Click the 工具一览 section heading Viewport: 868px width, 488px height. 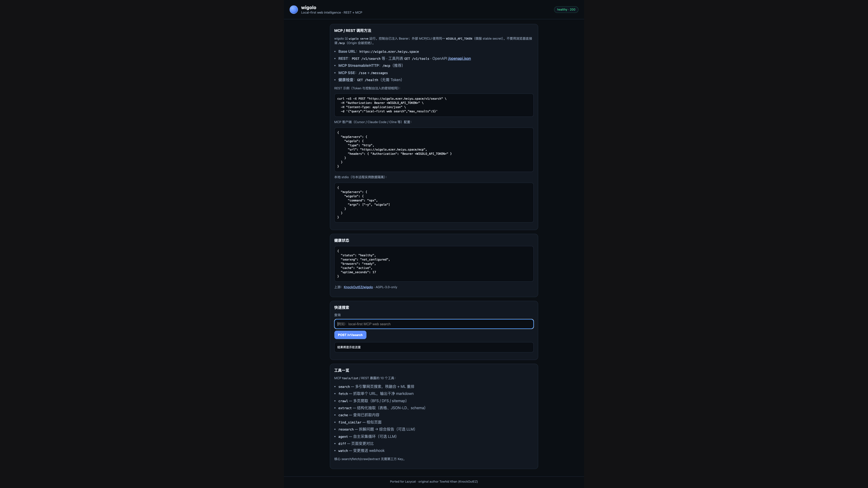(x=342, y=371)
